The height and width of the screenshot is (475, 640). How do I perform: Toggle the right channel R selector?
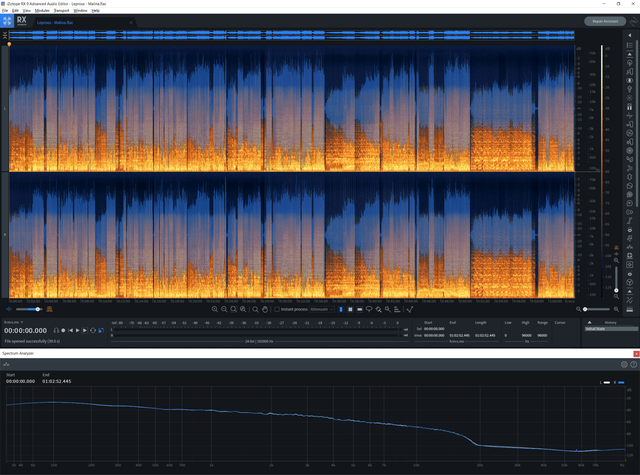5,235
